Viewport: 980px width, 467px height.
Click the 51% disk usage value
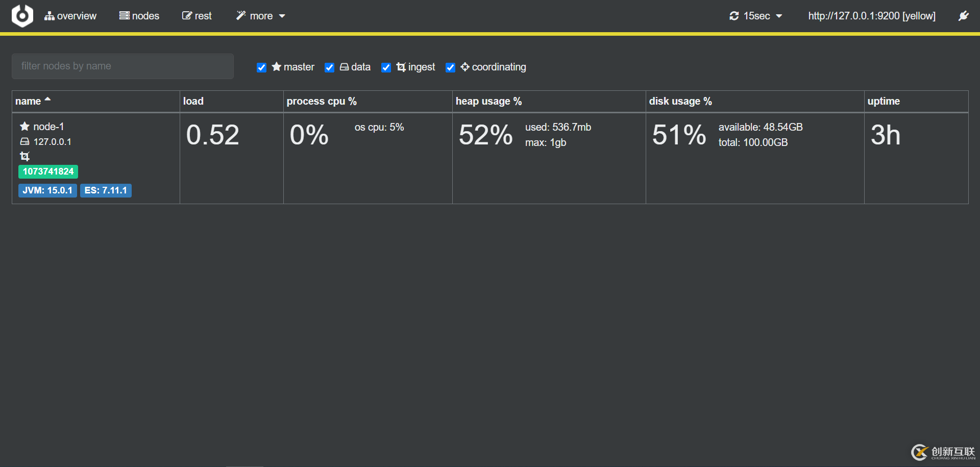coord(679,135)
